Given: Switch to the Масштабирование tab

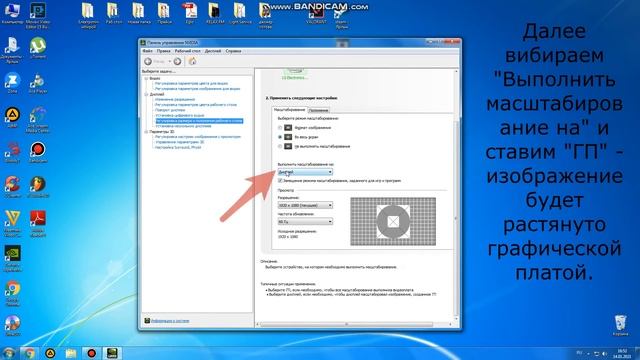Looking at the screenshot, I should pos(289,110).
